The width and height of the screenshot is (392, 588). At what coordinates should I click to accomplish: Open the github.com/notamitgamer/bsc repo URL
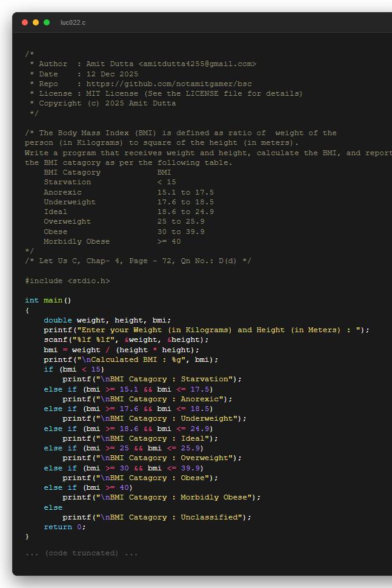coord(169,84)
